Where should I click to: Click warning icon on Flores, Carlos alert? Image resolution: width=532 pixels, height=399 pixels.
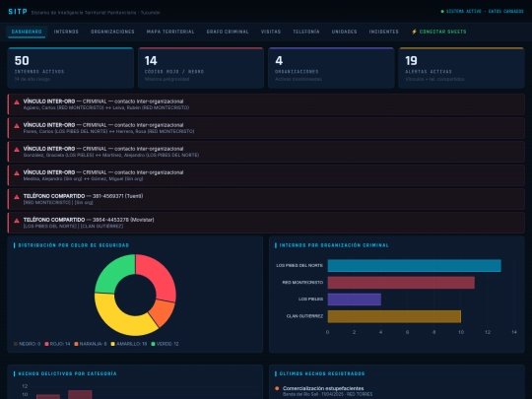17,126
